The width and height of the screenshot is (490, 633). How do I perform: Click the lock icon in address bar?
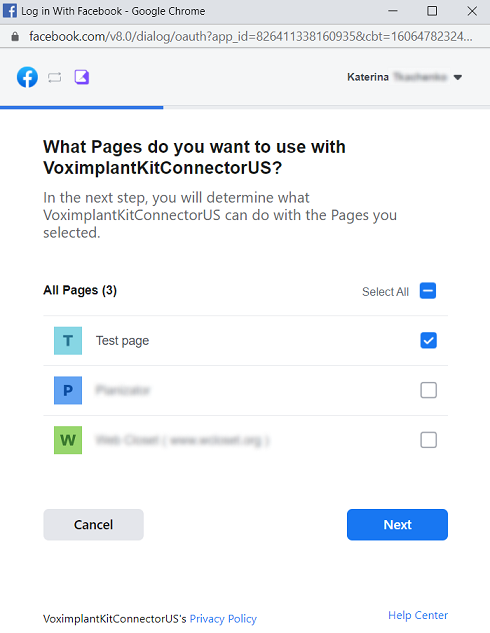coord(15,37)
